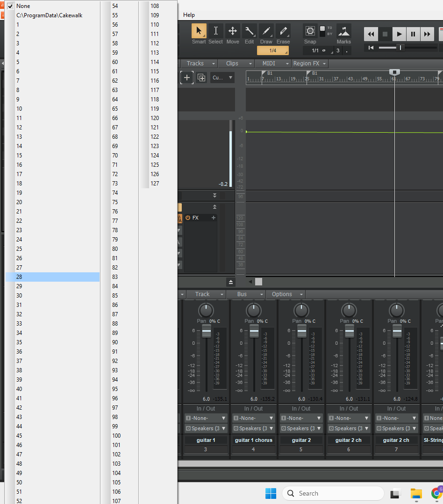Open the Tracks menu
This screenshot has width=443, height=504.
tap(200, 64)
